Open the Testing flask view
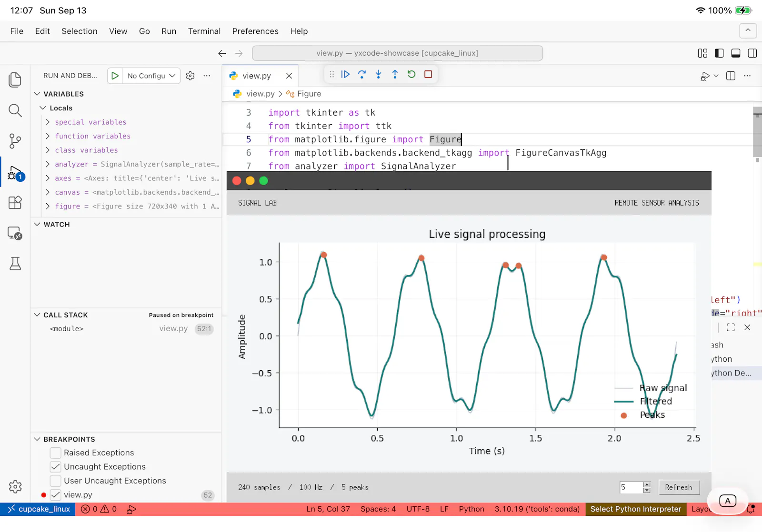The height and width of the screenshot is (532, 762). click(x=15, y=264)
